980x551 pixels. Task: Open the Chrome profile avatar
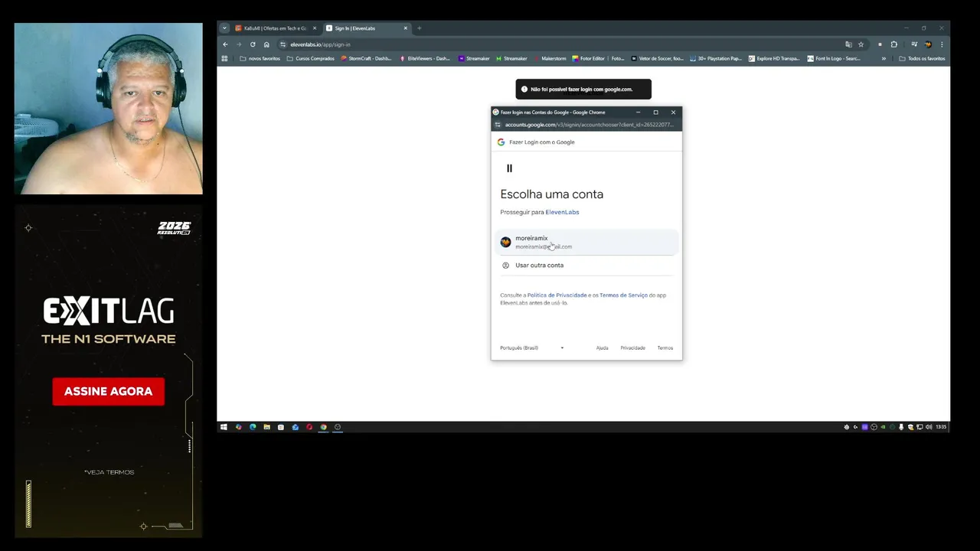[928, 44]
